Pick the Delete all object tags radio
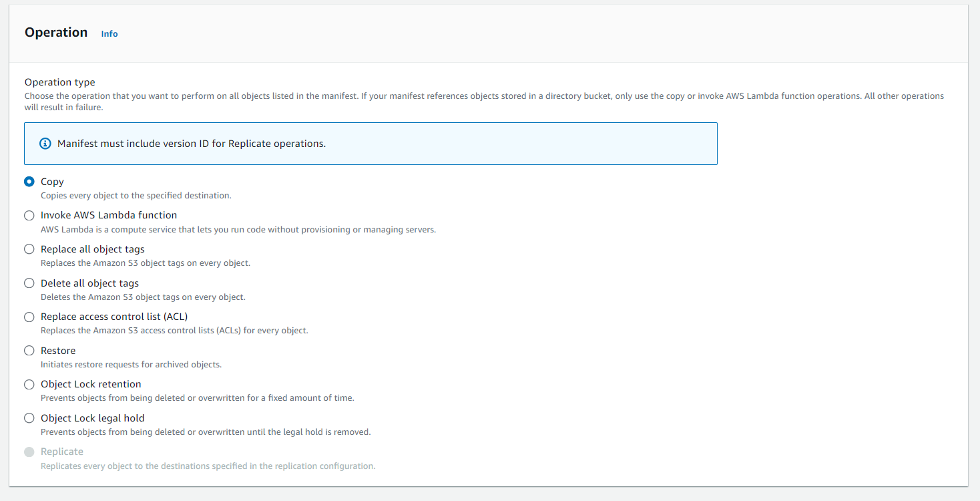This screenshot has height=501, width=980. [x=29, y=283]
